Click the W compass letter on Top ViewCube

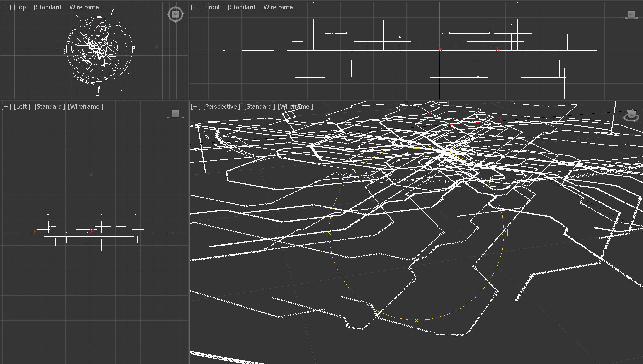168,14
